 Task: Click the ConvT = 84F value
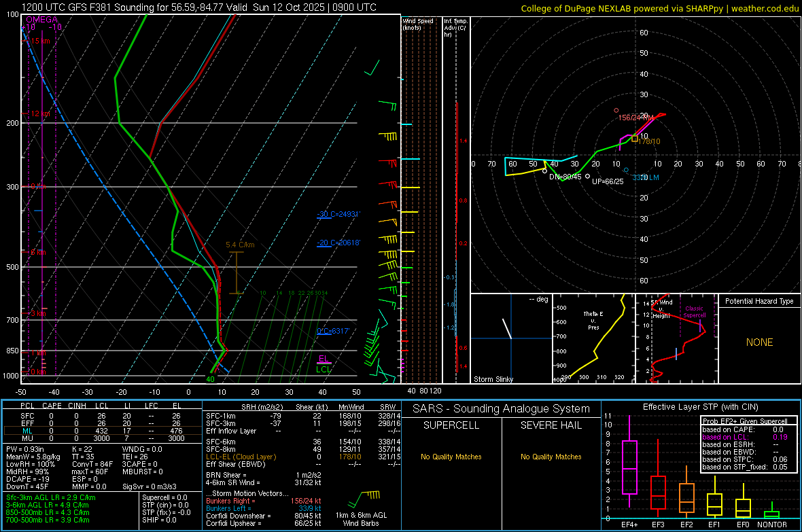click(x=92, y=465)
